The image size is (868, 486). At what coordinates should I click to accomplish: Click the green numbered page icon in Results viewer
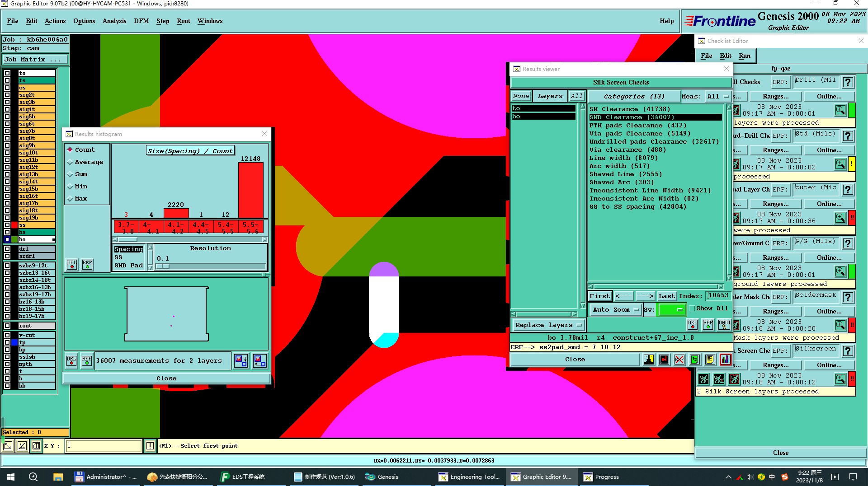(x=694, y=360)
